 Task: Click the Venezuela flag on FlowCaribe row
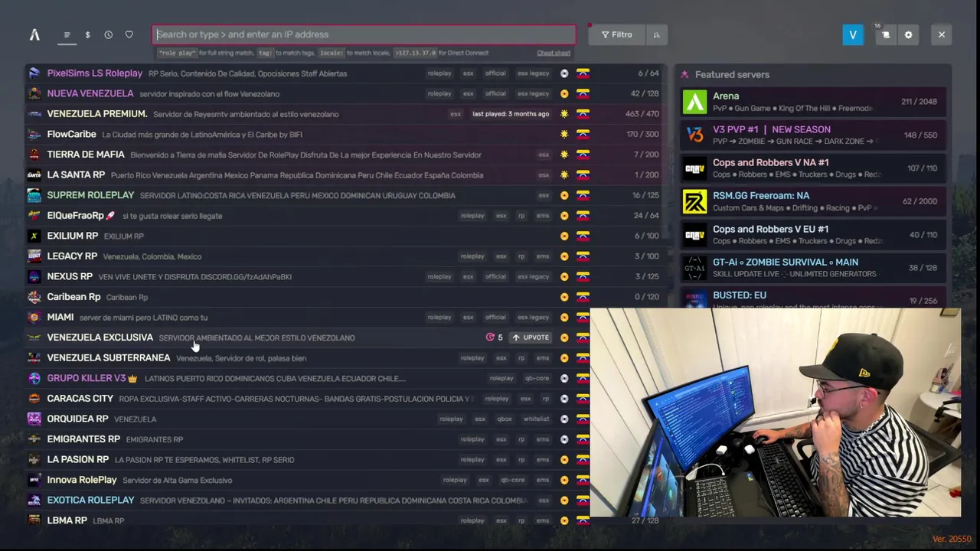point(583,134)
